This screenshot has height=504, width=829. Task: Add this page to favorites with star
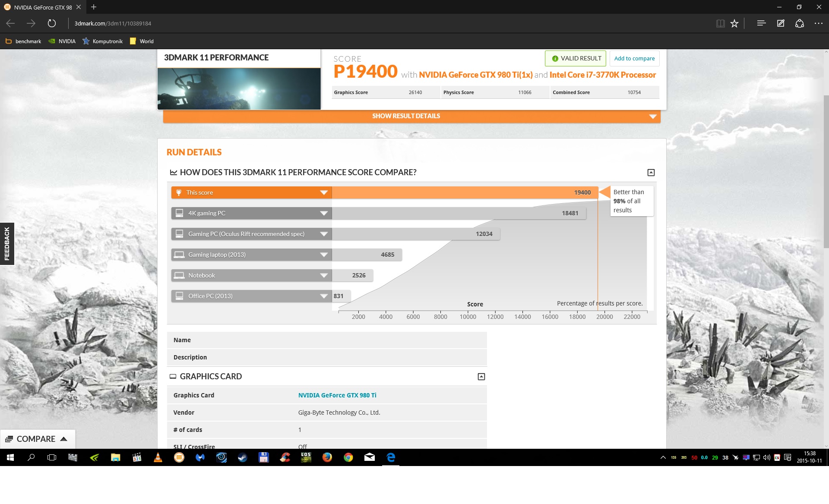(x=734, y=23)
